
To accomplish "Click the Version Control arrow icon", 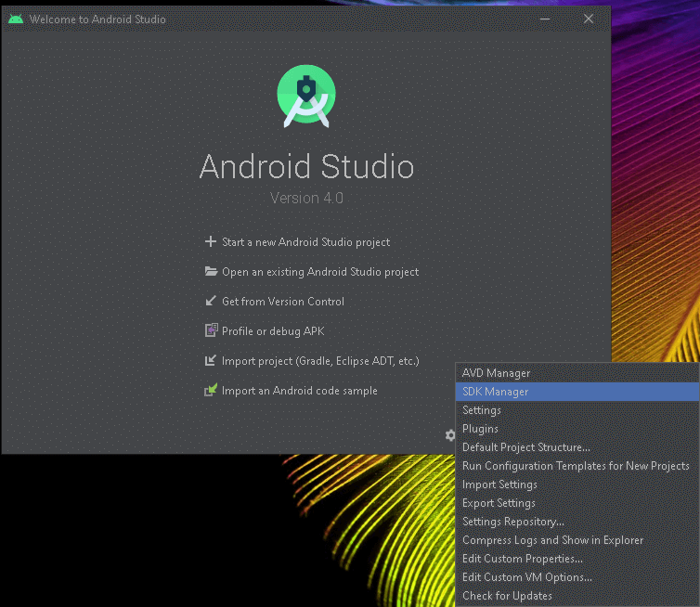I will pyautogui.click(x=210, y=301).
